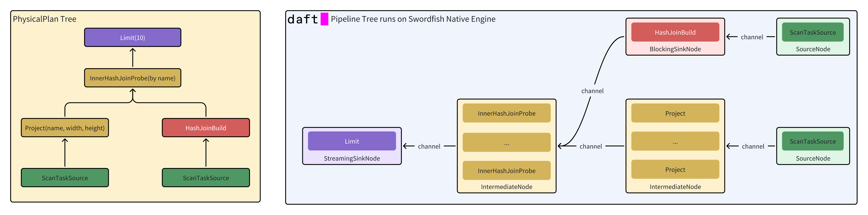Select HashJoinBuild inside the BlockingSinkNode
The image size is (868, 215).
point(675,32)
